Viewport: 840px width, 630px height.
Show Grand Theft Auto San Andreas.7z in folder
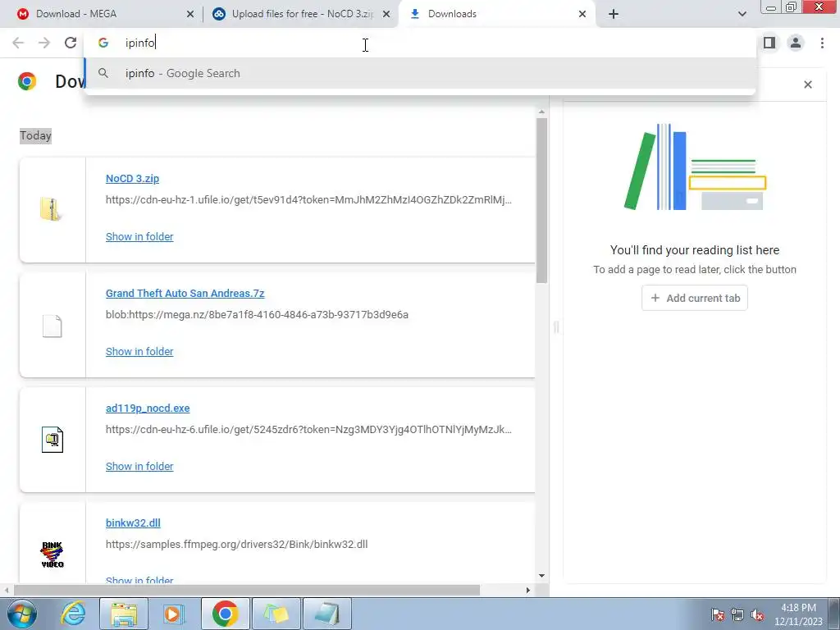139,351
